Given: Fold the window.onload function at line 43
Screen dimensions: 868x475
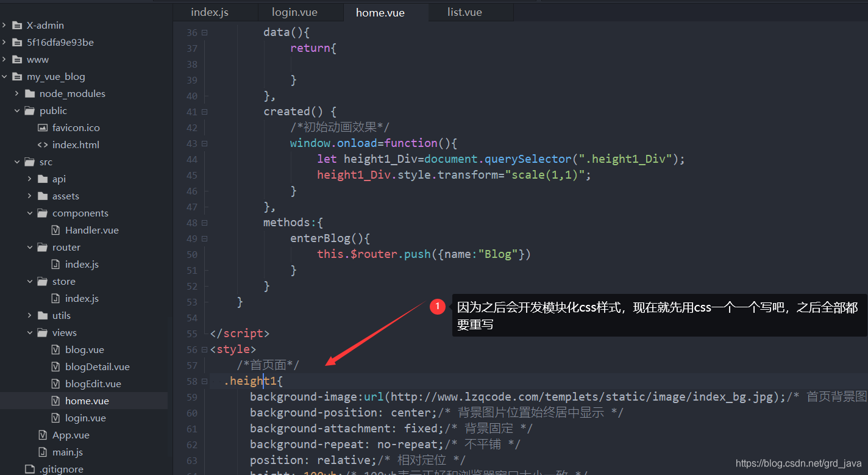Looking at the screenshot, I should [x=204, y=144].
